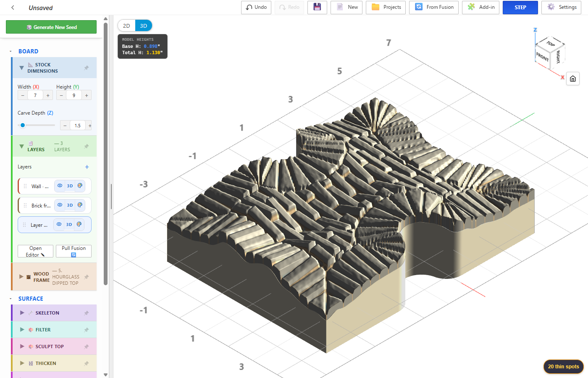This screenshot has height=378, width=588.
Task: Expand the Skeleton section
Action: [22, 313]
